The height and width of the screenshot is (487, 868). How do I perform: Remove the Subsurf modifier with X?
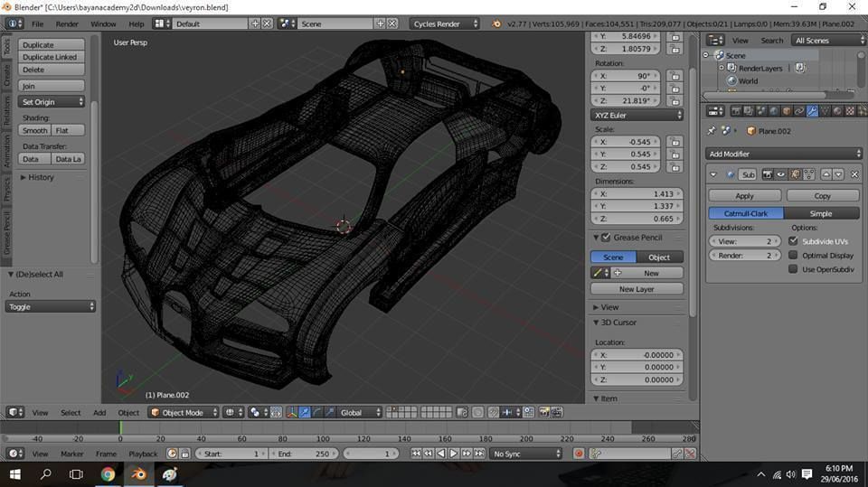tap(854, 174)
